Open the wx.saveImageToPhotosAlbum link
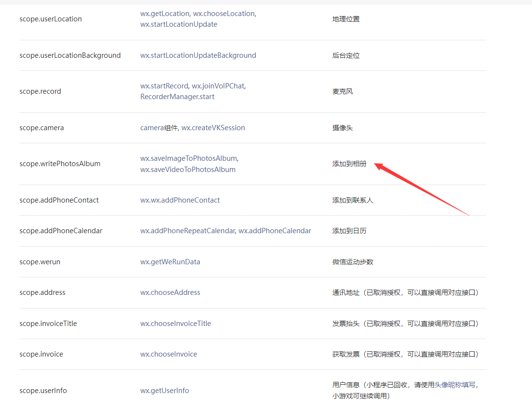532x411 pixels. point(189,158)
